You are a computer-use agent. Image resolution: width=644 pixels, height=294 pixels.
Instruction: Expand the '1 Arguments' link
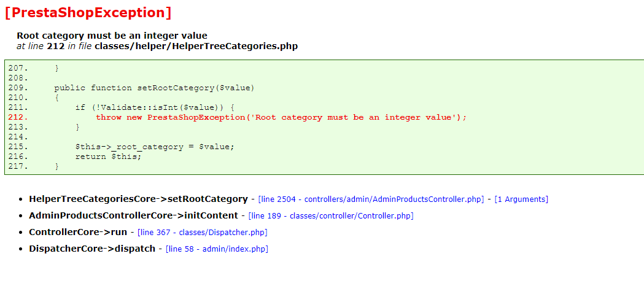click(x=521, y=199)
